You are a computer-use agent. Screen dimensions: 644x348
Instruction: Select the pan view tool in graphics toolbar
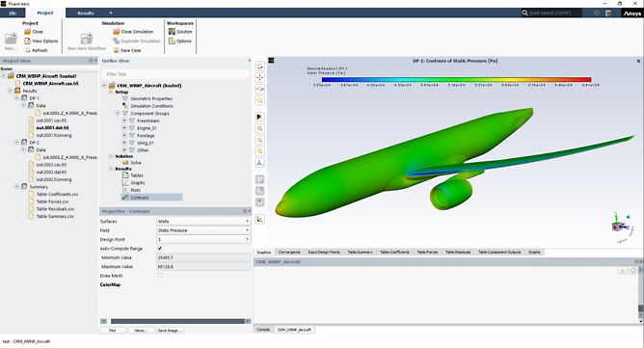tap(259, 77)
